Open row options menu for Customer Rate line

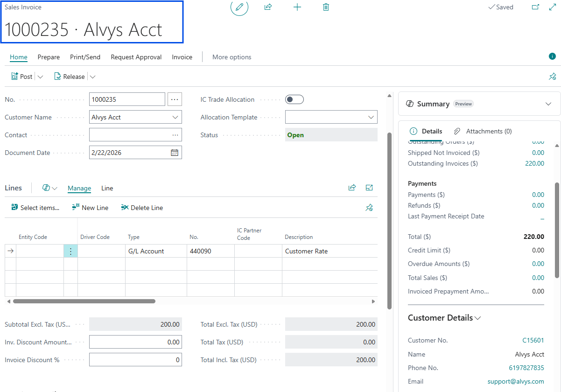[70, 251]
